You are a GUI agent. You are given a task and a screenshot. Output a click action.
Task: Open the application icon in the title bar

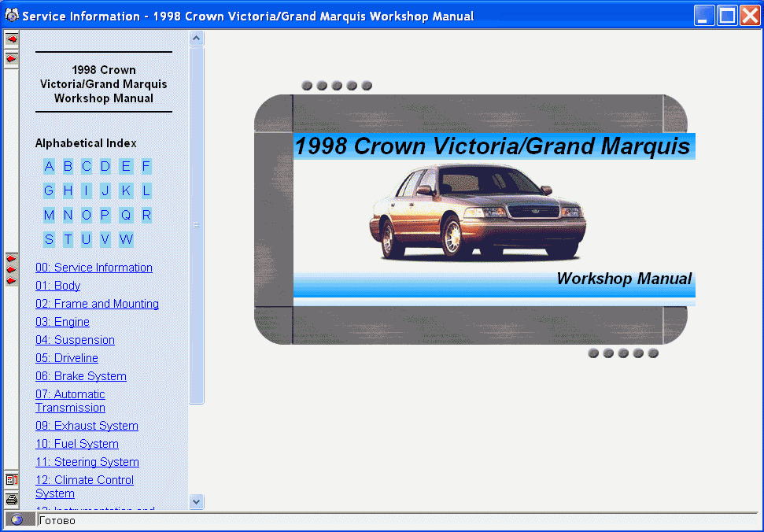(x=11, y=16)
